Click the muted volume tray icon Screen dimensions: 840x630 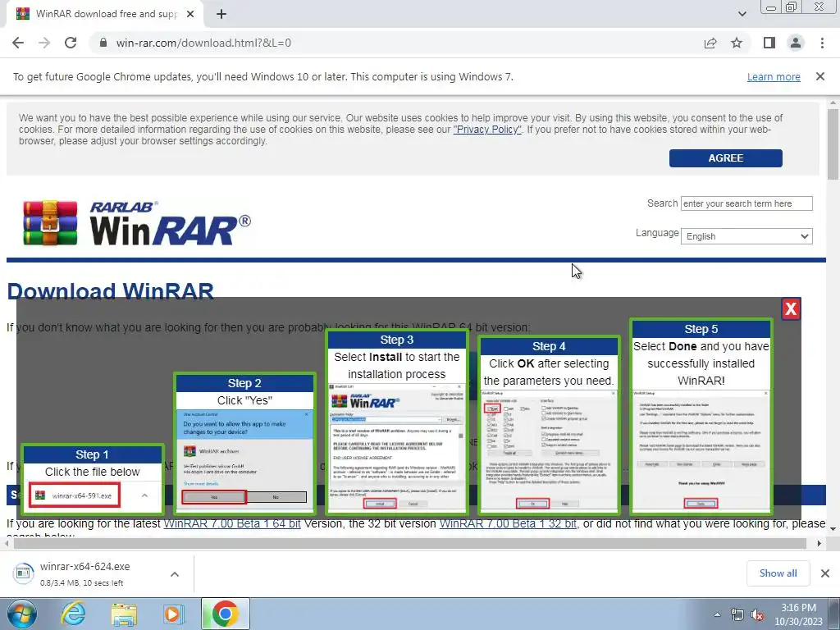[x=757, y=614]
